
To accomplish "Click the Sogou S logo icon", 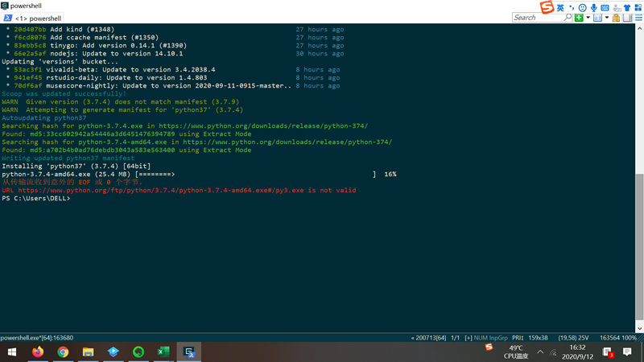I will [x=547, y=7].
